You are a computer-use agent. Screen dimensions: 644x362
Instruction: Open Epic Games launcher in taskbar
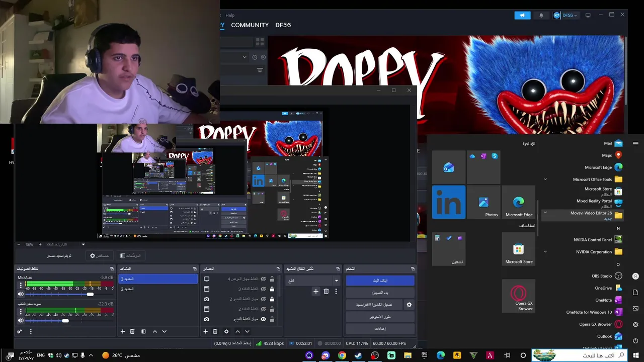pyautogui.click(x=424, y=355)
